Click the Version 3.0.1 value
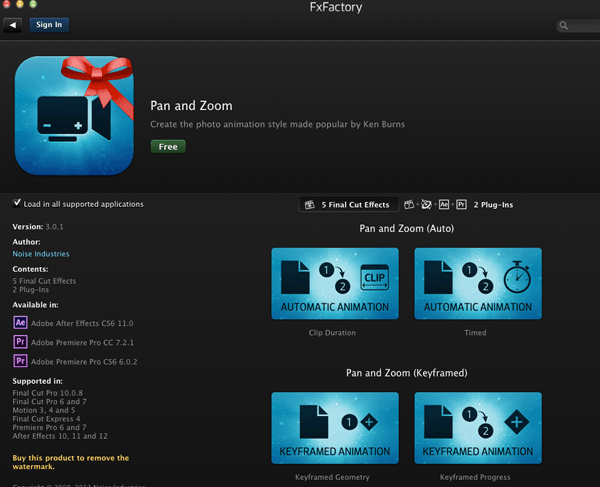The width and height of the screenshot is (600, 487). click(x=54, y=226)
